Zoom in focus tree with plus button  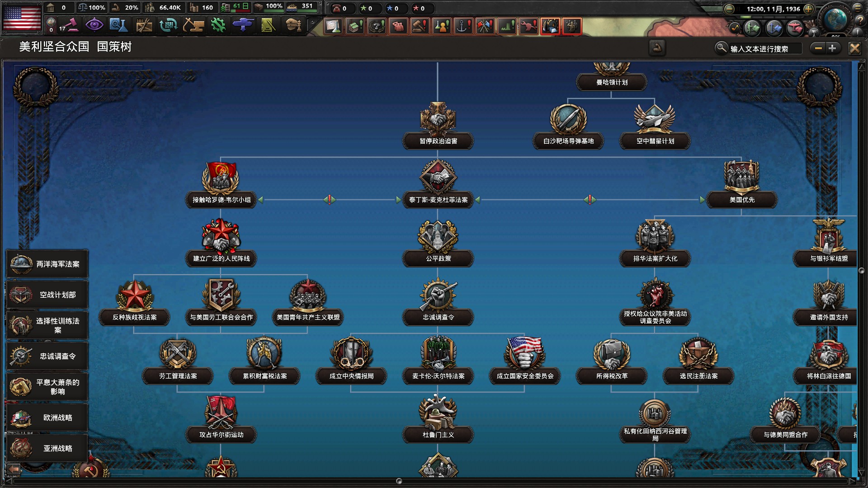tap(832, 48)
